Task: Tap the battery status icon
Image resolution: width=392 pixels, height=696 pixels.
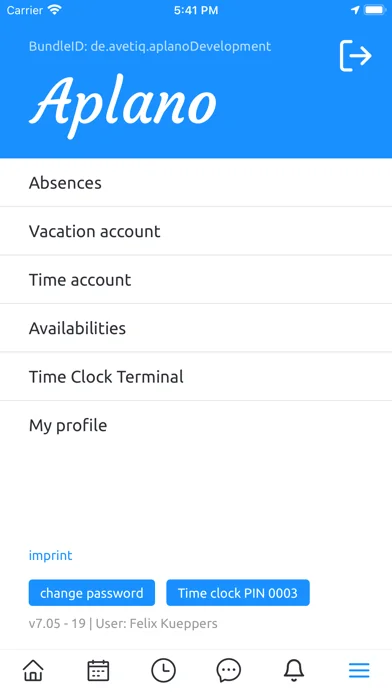Action: (374, 10)
